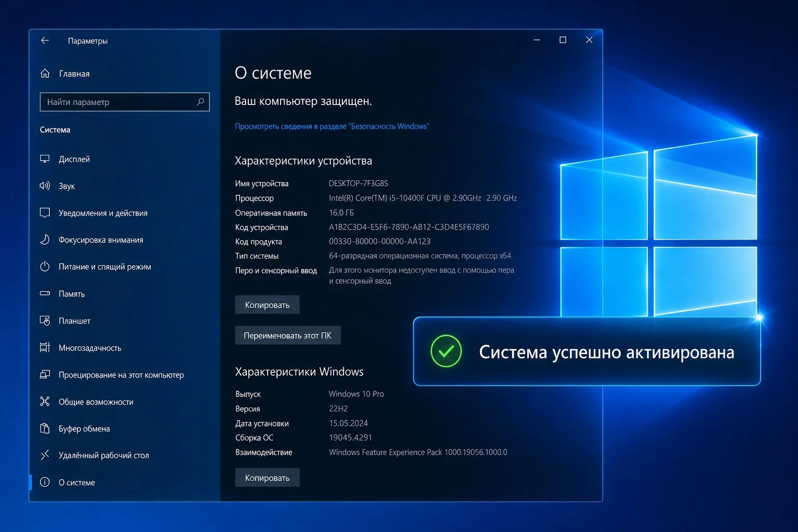This screenshot has width=798, height=532.
Task: Click the О системе info icon
Action: tap(45, 482)
